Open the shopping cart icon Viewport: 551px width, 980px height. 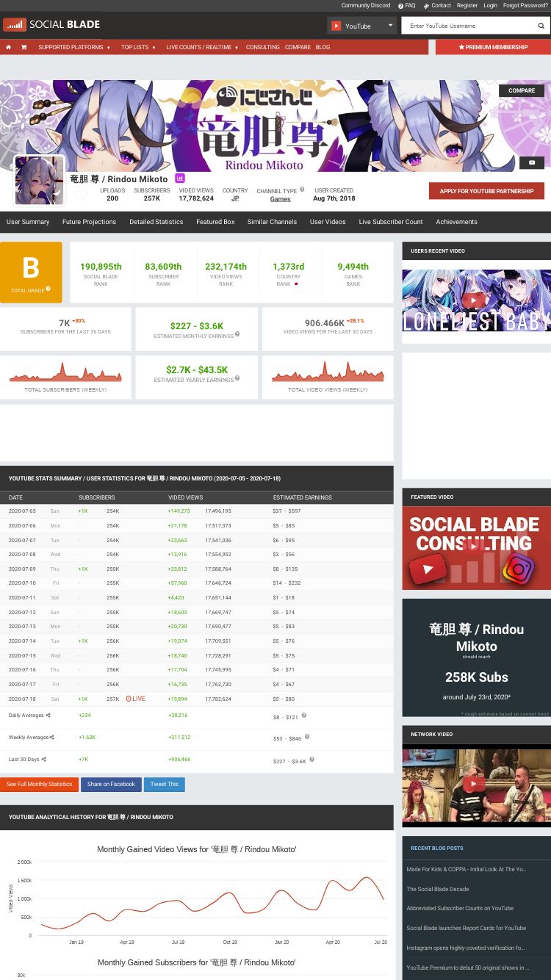pos(24,47)
